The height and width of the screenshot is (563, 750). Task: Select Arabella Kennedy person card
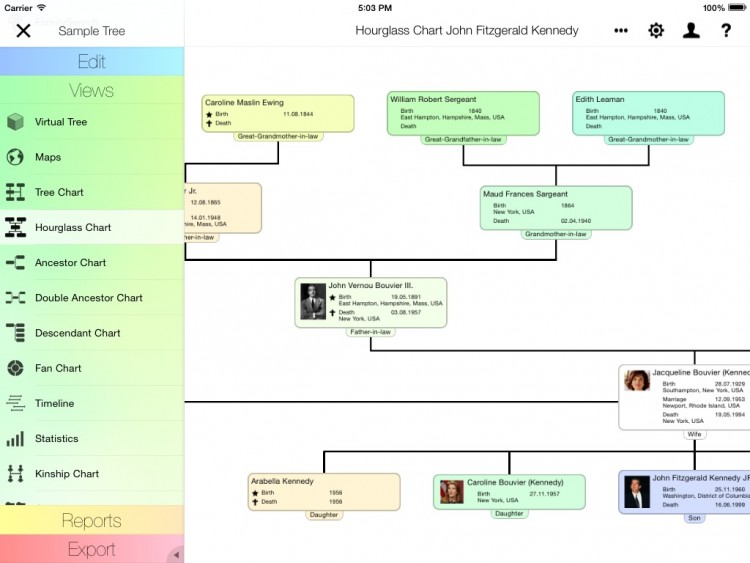coord(324,492)
